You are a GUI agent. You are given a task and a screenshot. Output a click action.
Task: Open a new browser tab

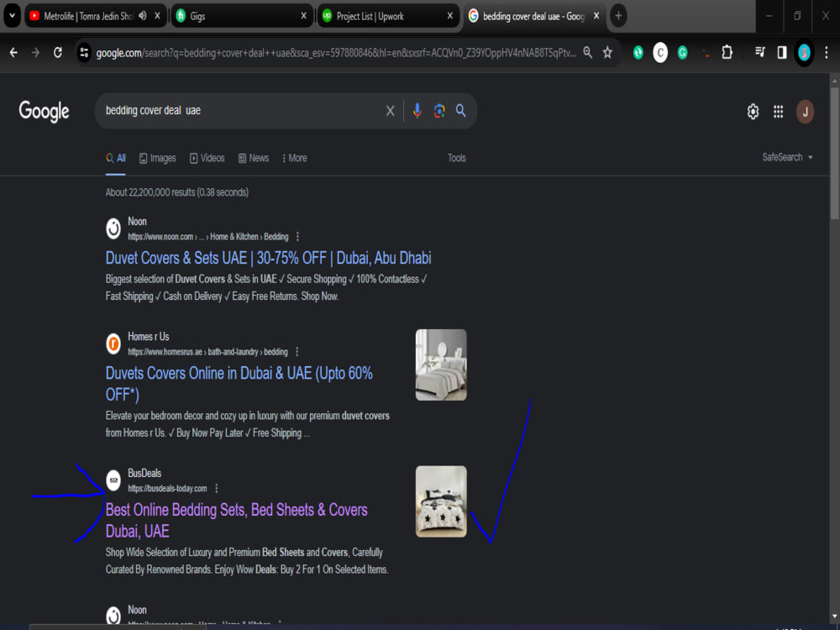click(x=618, y=16)
